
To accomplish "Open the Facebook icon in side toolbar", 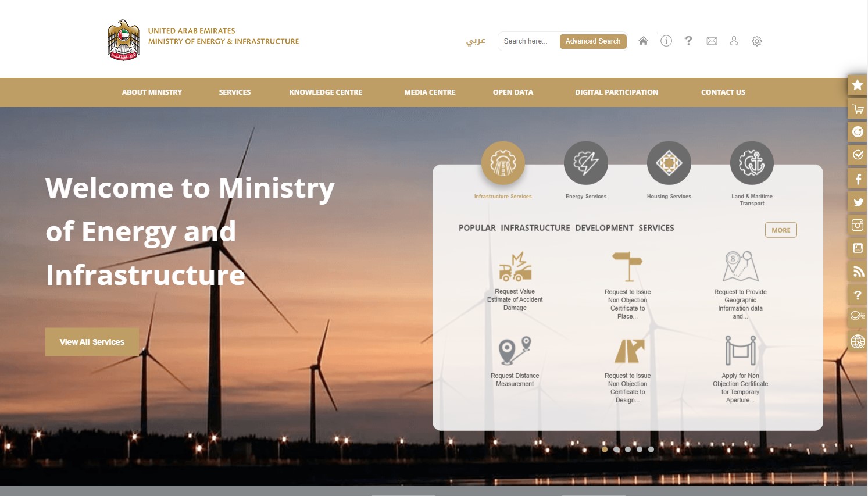I will (x=858, y=179).
